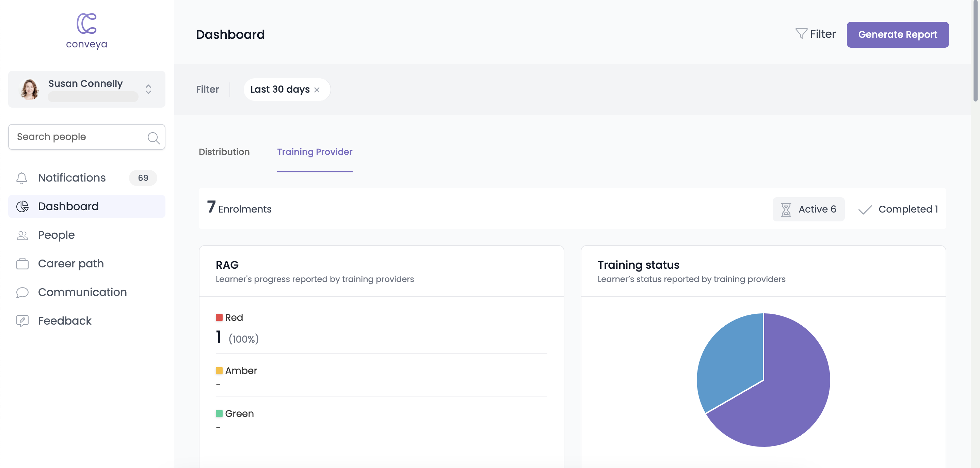Viewport: 980px width, 468px height.
Task: Open Dashboard in the sidebar
Action: pyautogui.click(x=87, y=206)
